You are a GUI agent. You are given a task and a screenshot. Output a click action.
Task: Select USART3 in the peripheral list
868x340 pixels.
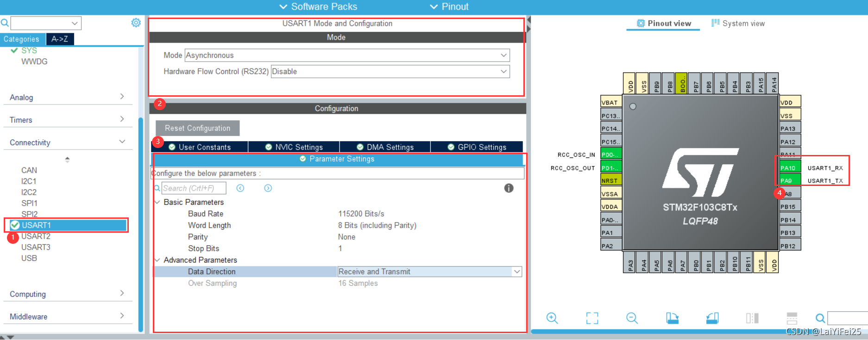tap(36, 247)
